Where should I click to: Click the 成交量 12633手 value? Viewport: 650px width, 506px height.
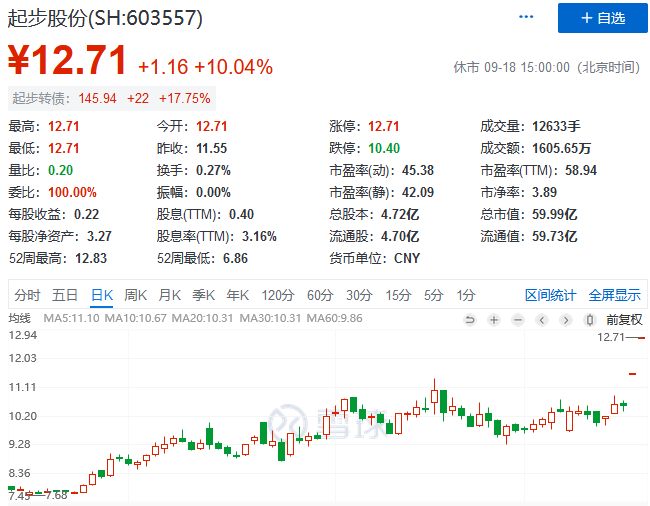coord(556,126)
